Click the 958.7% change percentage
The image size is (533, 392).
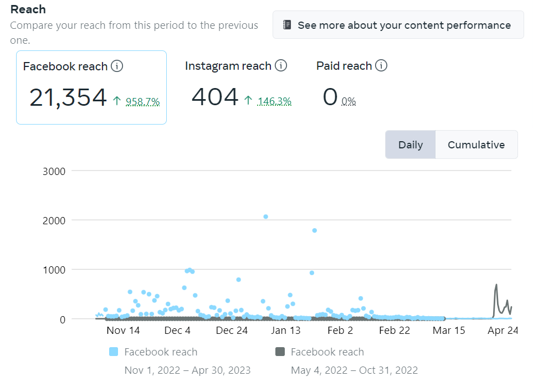coord(142,101)
